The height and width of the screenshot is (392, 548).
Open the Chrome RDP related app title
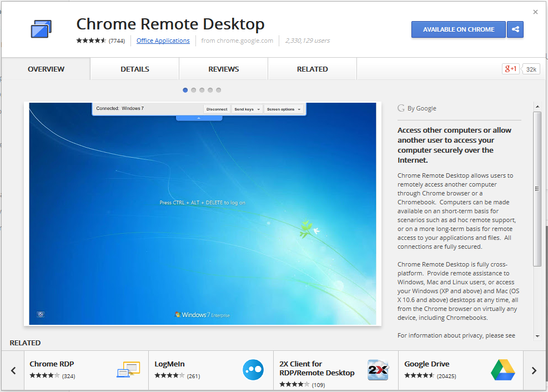click(52, 364)
